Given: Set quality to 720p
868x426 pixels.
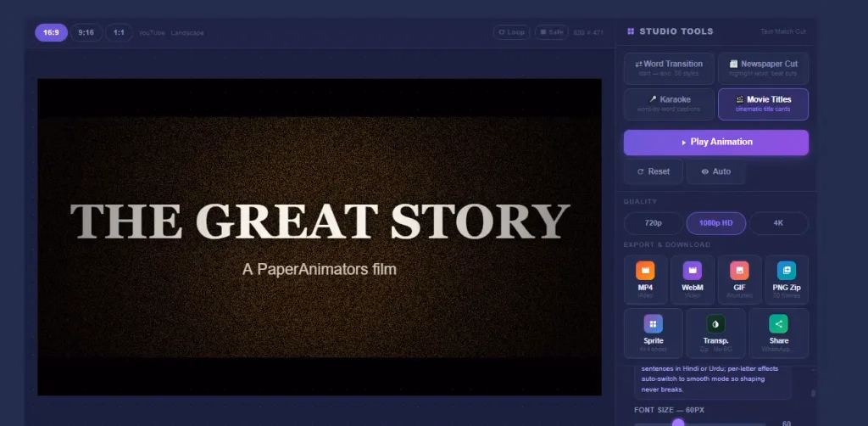Looking at the screenshot, I should tap(654, 223).
